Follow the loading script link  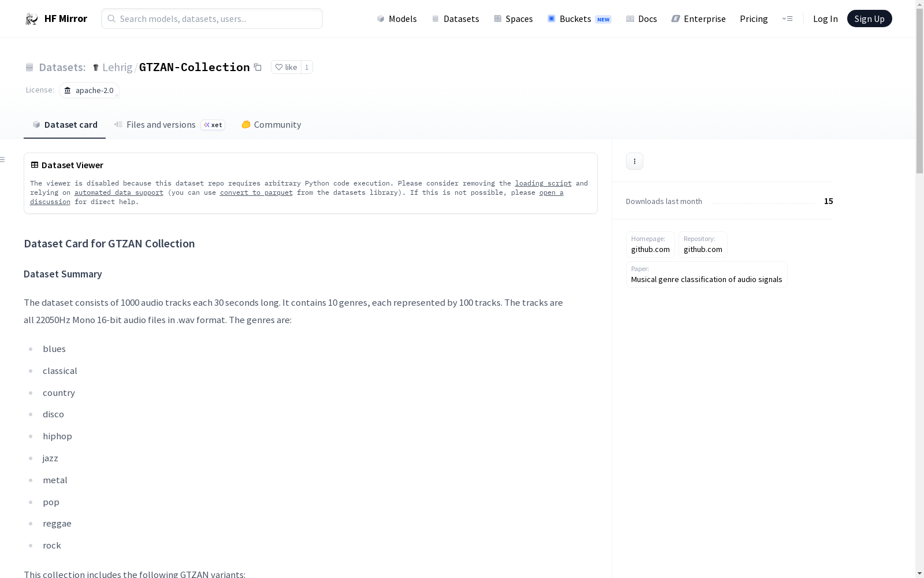543,183
